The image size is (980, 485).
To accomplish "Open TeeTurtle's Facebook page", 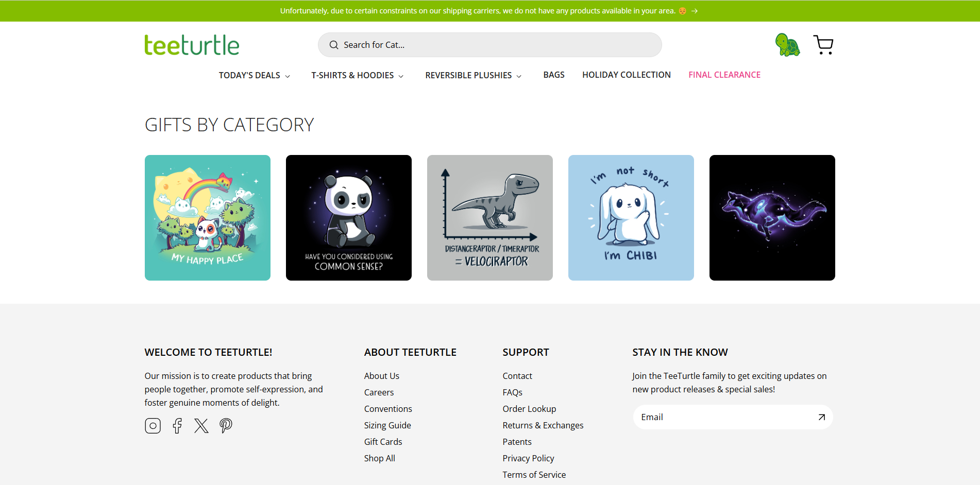I will tap(177, 425).
